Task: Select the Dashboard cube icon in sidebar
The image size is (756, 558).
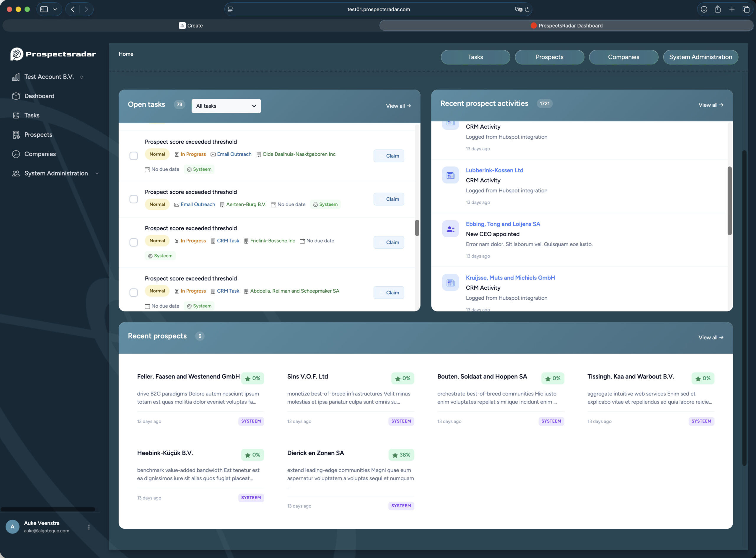Action: click(x=16, y=96)
